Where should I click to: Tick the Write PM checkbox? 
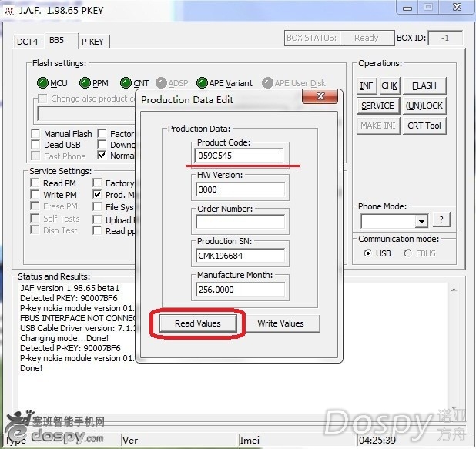tap(35, 195)
